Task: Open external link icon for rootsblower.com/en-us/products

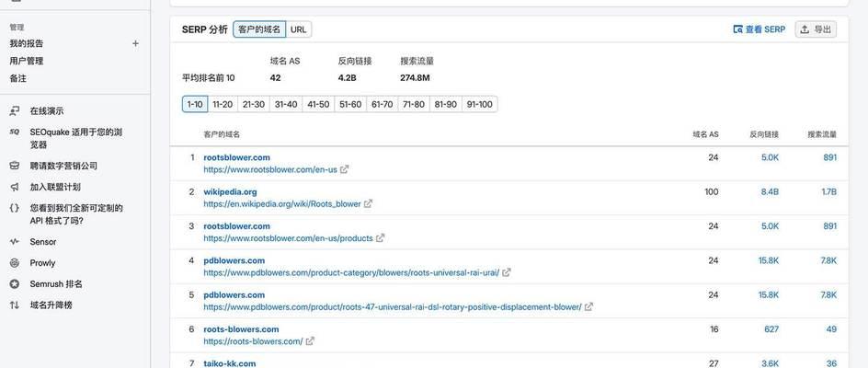Action: pyautogui.click(x=380, y=238)
